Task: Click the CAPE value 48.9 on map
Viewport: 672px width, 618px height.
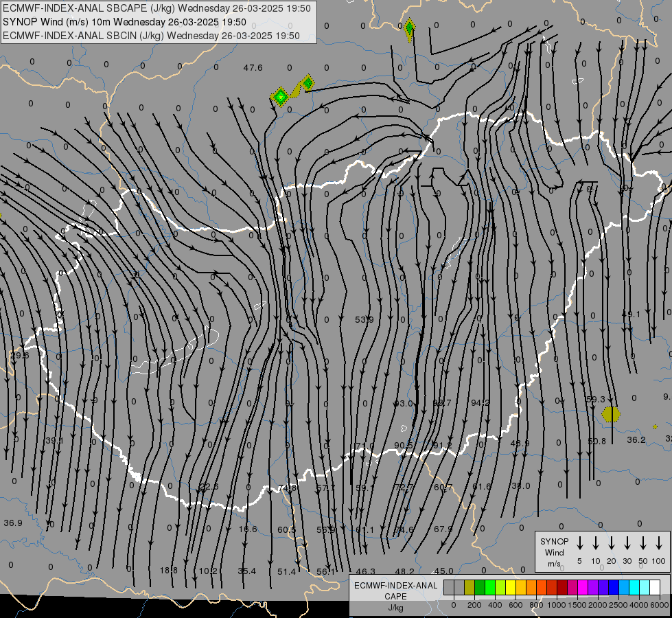Action: click(x=520, y=443)
